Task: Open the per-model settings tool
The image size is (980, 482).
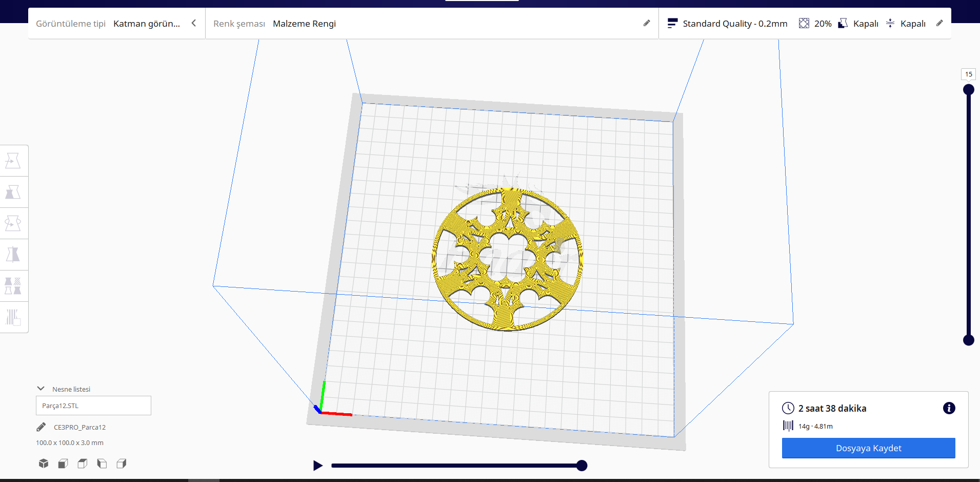Action: pos(14,285)
